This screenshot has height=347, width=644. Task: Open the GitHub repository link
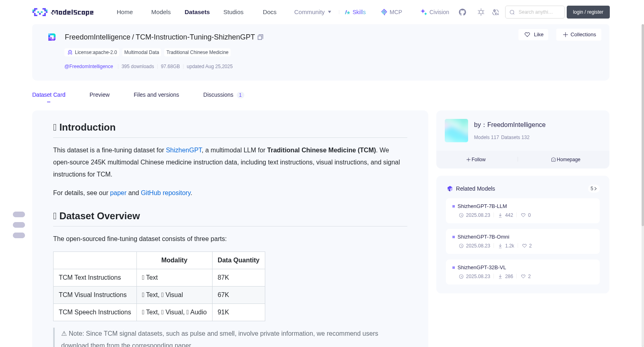coord(166,193)
